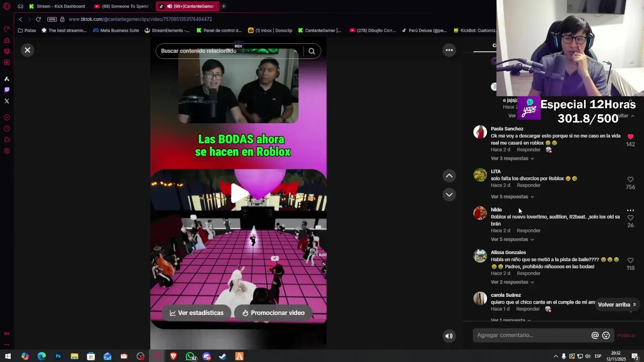
Task: Open the Opera menu logo
Action: 7,7
